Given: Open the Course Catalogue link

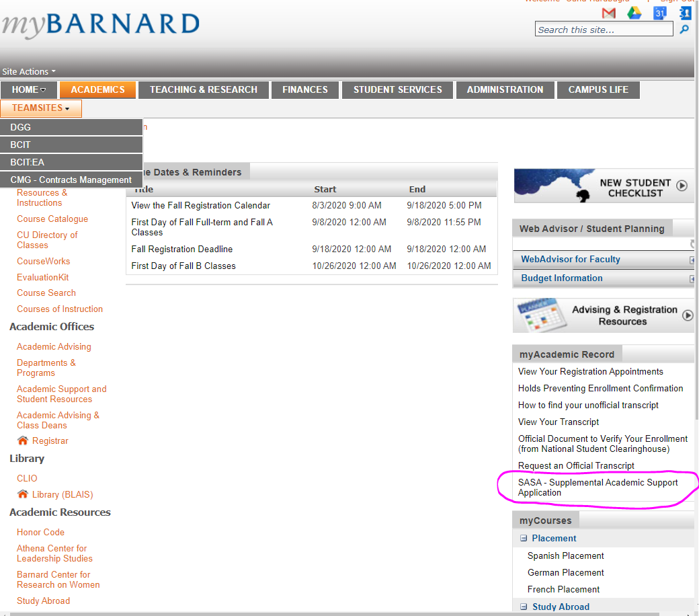Looking at the screenshot, I should [x=52, y=219].
